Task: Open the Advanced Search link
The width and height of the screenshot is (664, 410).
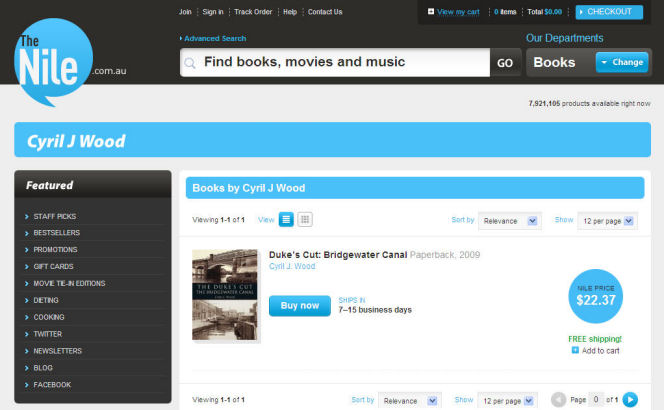Action: [214, 38]
